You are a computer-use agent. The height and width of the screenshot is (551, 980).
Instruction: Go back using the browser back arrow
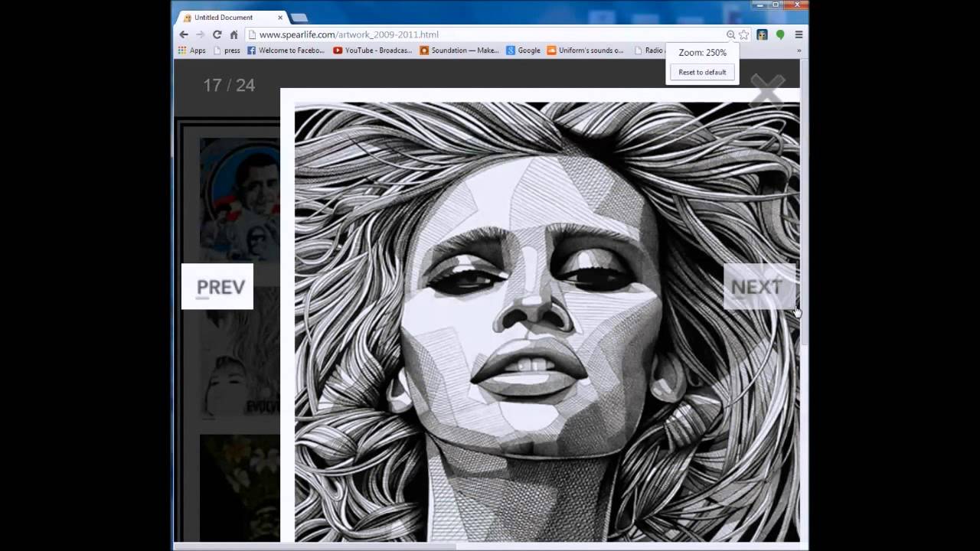click(x=184, y=34)
